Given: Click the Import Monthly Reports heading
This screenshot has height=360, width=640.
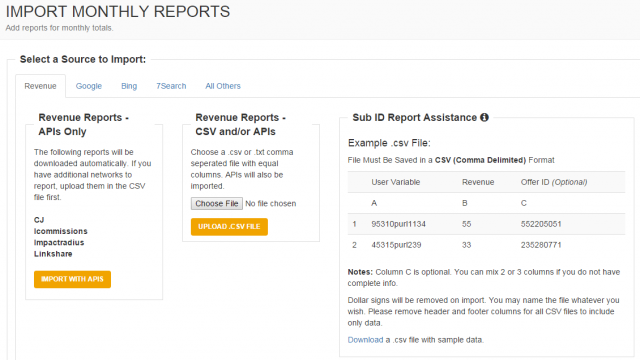Looking at the screenshot, I should [x=118, y=11].
